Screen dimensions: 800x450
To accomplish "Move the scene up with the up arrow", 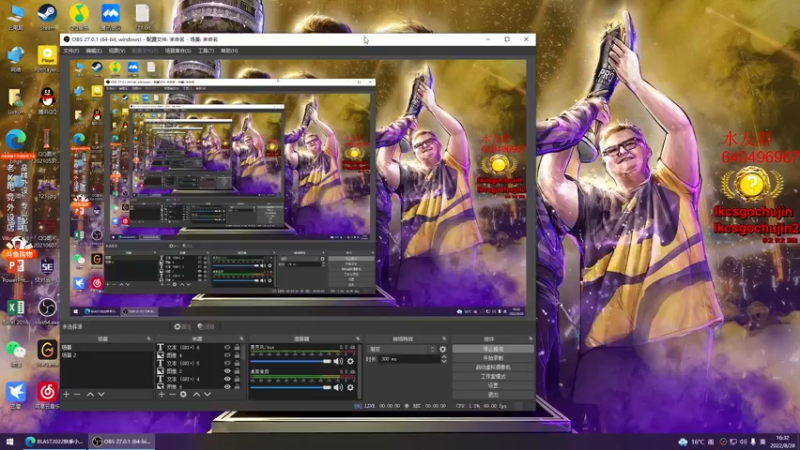I will point(90,394).
